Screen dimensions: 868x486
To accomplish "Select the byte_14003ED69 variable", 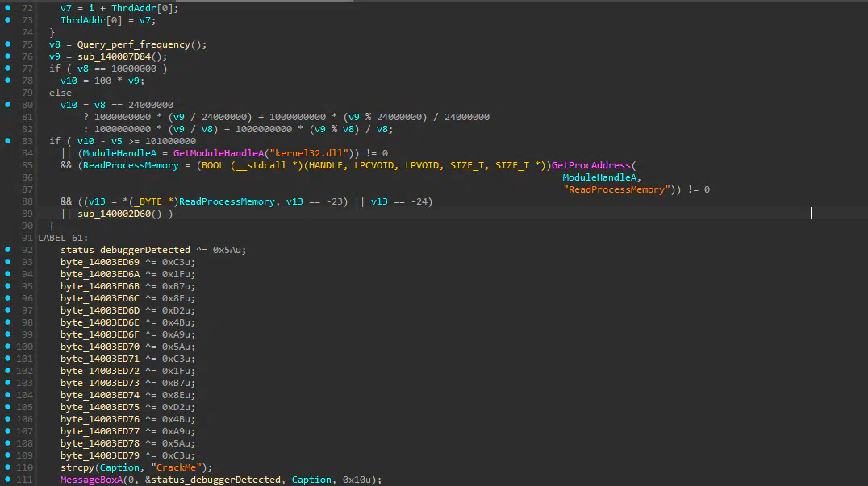I will tap(100, 262).
